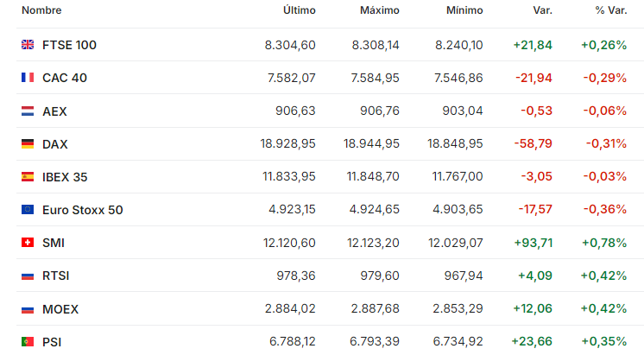The width and height of the screenshot is (644, 355).
Task: Click the Spanish flag icon beside IBEX 35
Action: pos(28,177)
